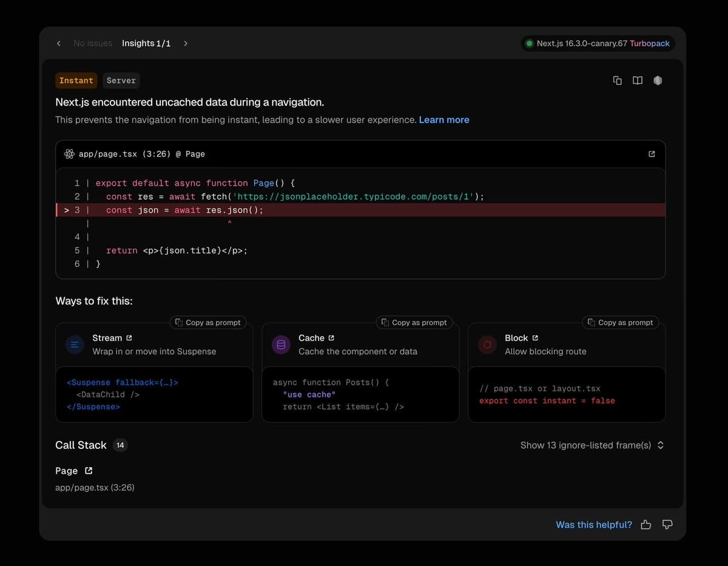Open the Cache docs external link
728x566 pixels.
[x=331, y=338]
